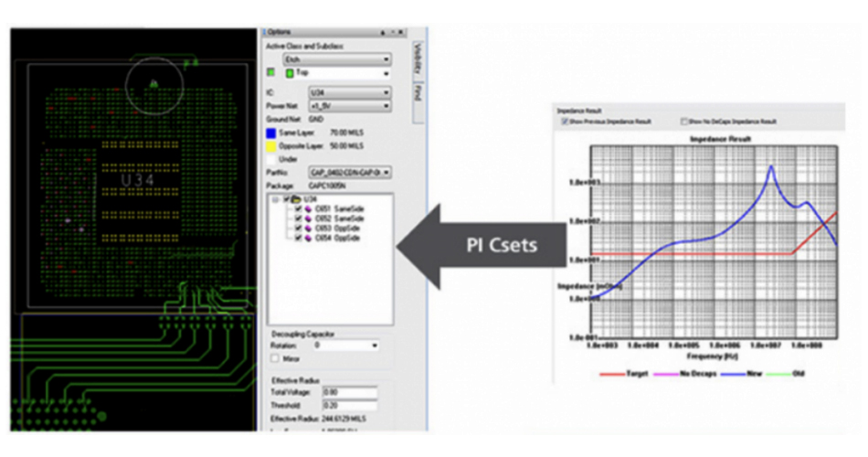Click the C654 OppSide capacitor icon
Image resolution: width=868 pixels, height=457 pixels.
(307, 238)
